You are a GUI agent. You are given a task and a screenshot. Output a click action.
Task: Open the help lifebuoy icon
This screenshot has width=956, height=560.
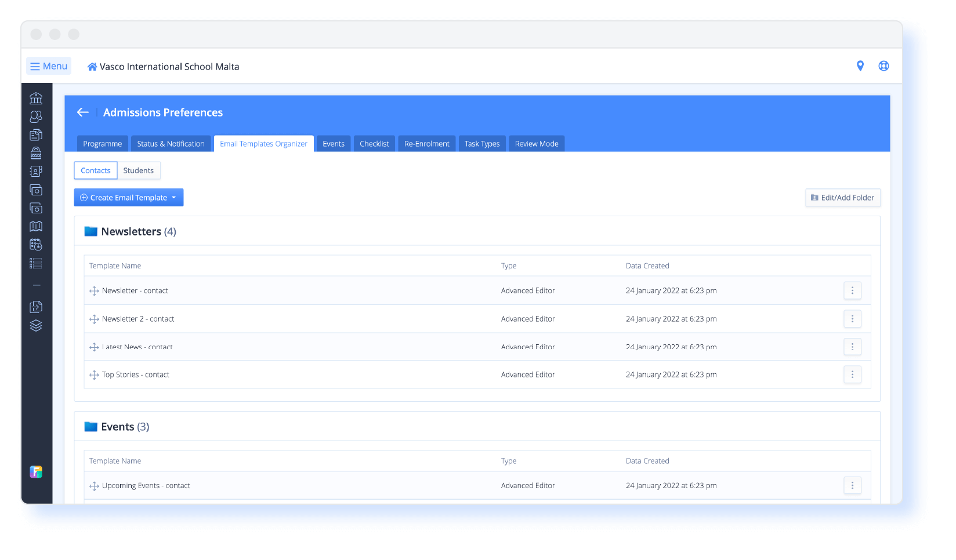click(x=883, y=66)
